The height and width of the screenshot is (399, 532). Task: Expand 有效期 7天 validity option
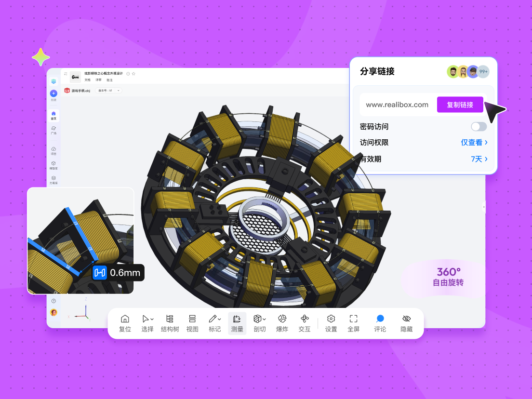tap(479, 159)
